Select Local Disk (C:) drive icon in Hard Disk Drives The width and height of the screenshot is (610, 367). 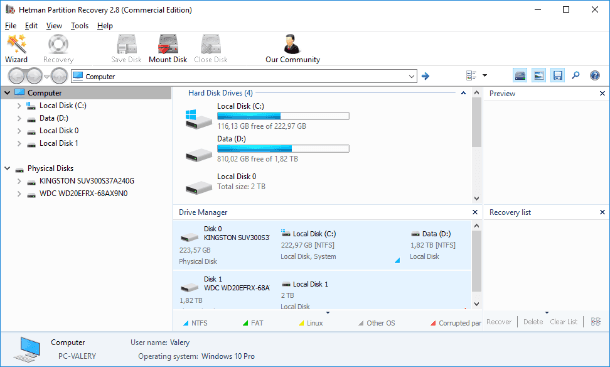(x=198, y=119)
